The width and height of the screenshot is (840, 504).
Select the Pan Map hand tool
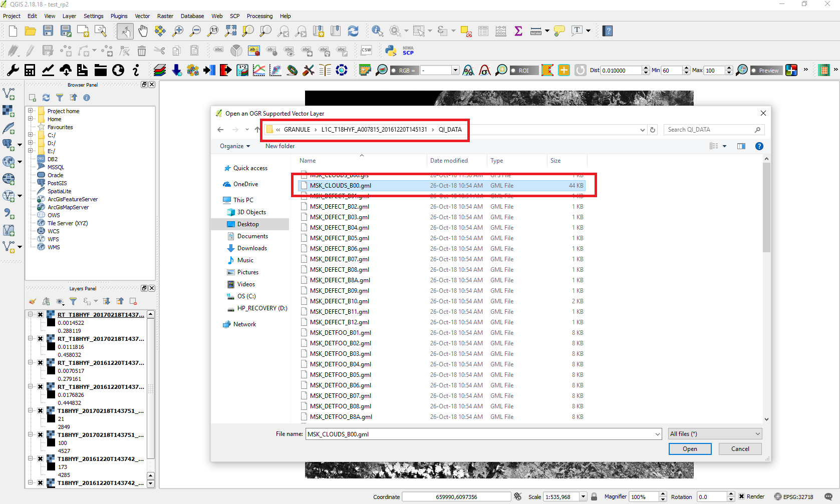143,31
